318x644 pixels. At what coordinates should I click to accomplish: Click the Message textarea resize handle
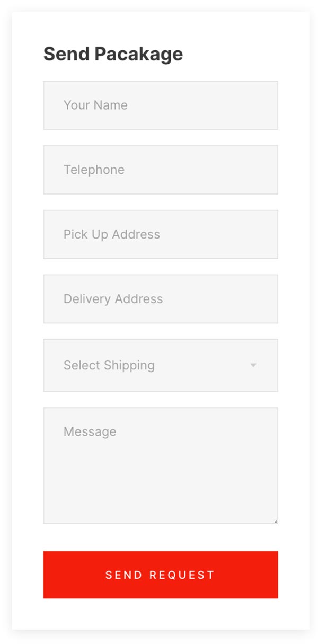[x=275, y=521]
